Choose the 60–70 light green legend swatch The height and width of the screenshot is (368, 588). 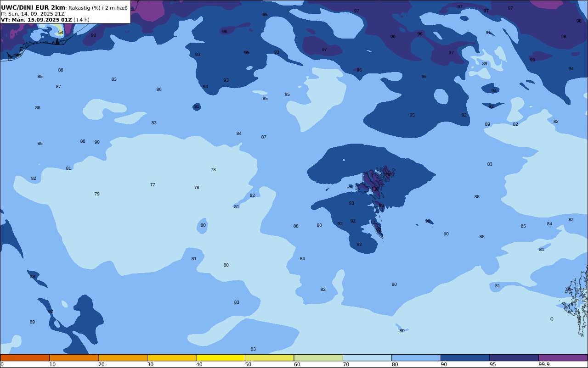point(318,357)
